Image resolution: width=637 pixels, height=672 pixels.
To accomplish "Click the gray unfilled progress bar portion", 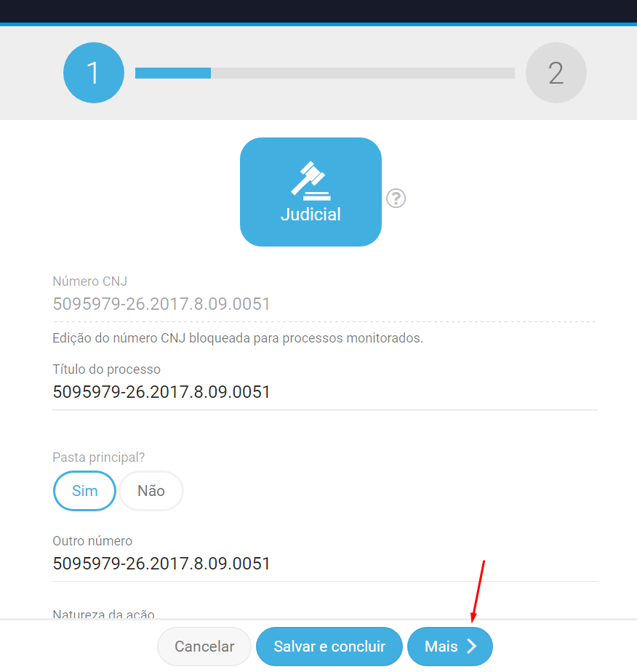I will pos(362,73).
